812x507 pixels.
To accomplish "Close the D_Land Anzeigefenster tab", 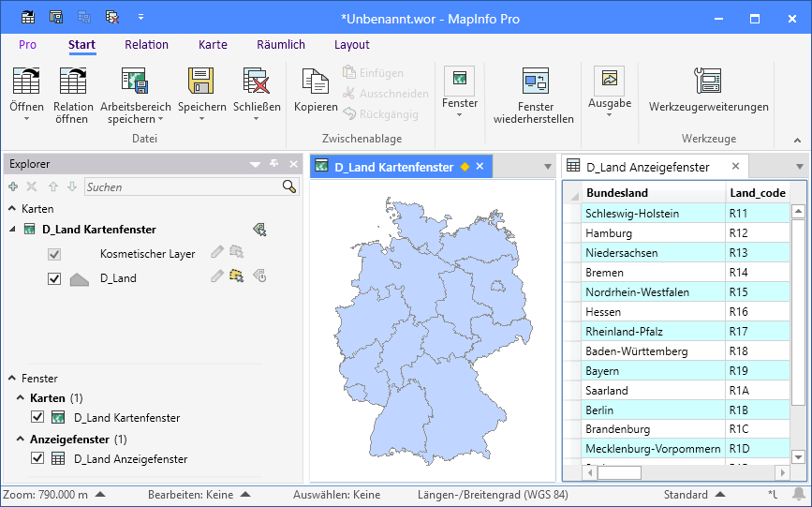I will point(735,167).
